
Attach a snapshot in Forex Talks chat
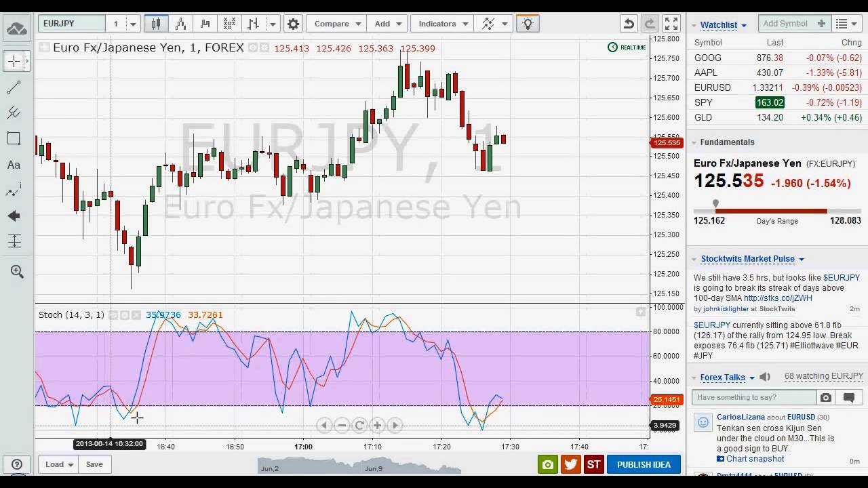pyautogui.click(x=825, y=397)
